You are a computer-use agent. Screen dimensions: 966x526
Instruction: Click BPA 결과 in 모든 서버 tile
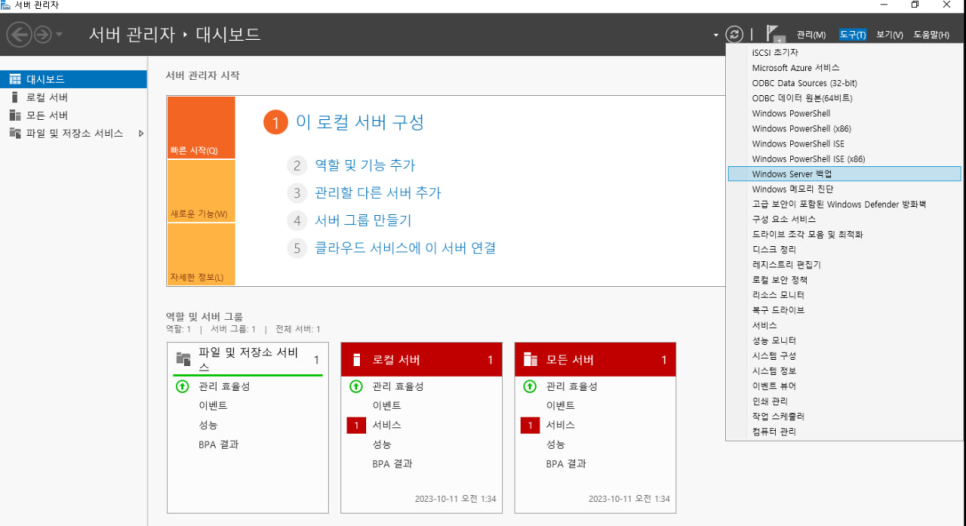[x=565, y=464]
